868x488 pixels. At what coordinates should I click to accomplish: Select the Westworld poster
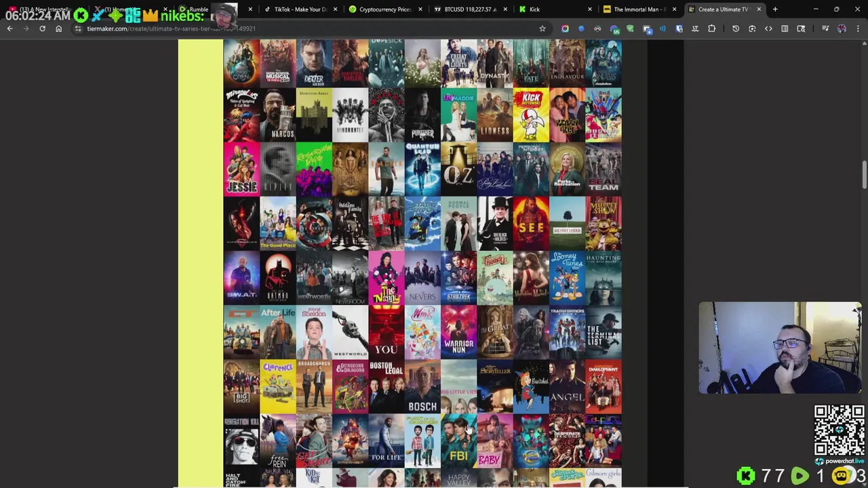(x=351, y=332)
